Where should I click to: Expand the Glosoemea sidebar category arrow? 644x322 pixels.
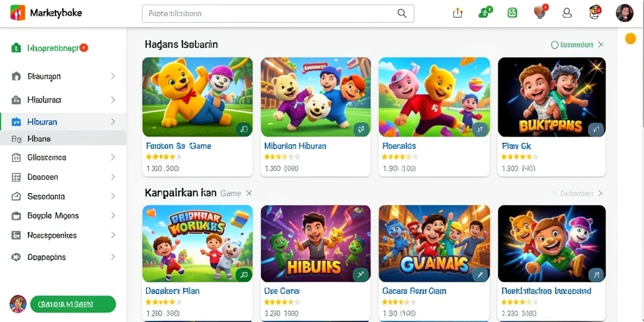point(113,157)
